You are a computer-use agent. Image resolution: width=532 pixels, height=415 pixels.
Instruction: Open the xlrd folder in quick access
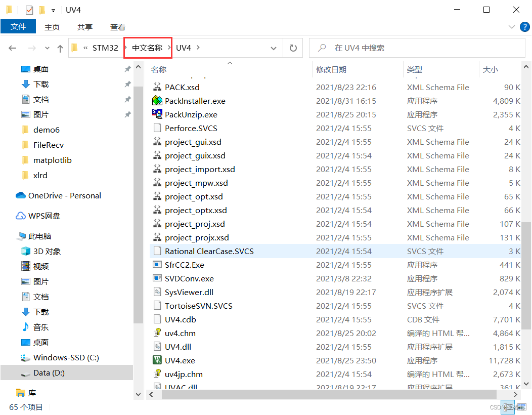tap(40, 175)
